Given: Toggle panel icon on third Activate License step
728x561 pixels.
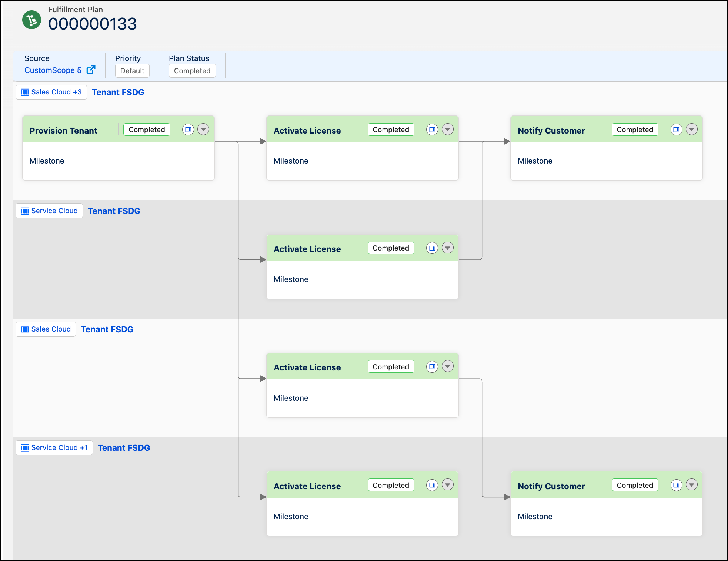Looking at the screenshot, I should (432, 367).
